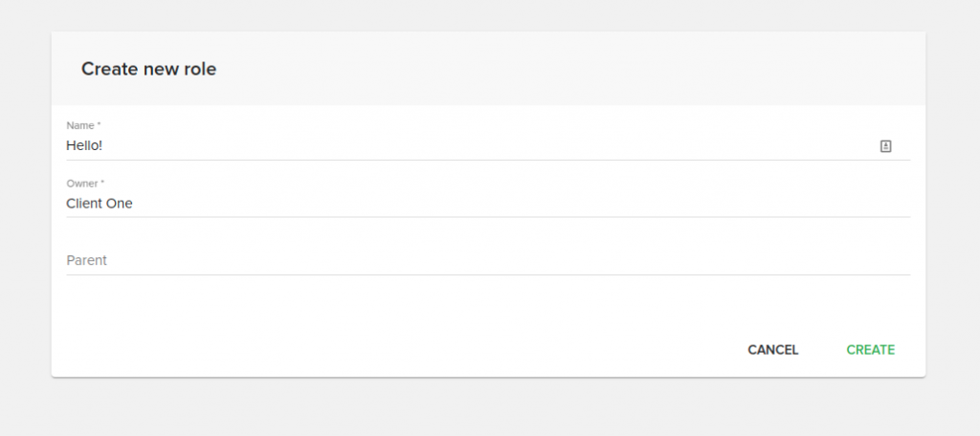
Task: Expand the Parent selection field
Action: point(488,260)
